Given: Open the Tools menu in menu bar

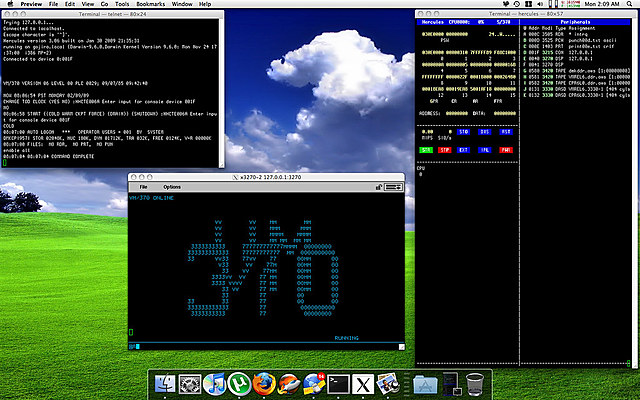Looking at the screenshot, I should point(122,4).
